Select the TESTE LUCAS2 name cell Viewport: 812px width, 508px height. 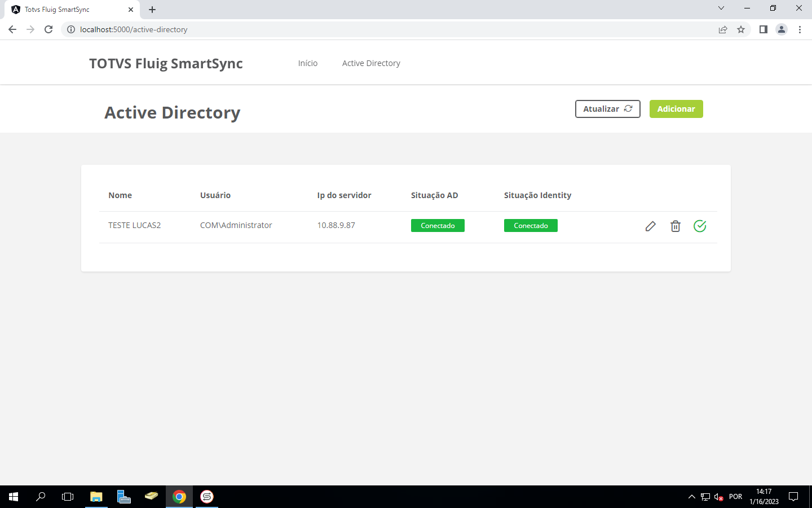click(x=135, y=225)
